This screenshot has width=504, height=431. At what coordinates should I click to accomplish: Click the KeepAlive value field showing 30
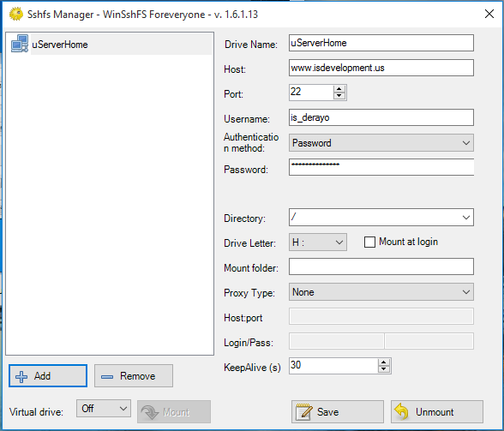point(333,366)
